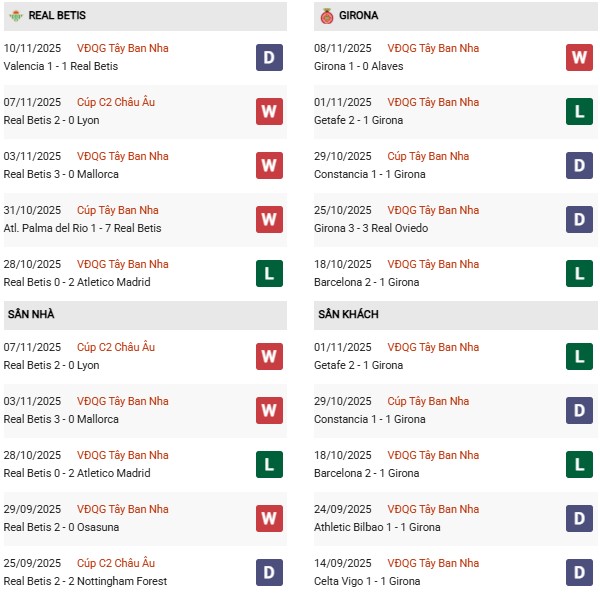Select the SÂN KHÁCH section header
The image size is (600, 593).
point(350,314)
